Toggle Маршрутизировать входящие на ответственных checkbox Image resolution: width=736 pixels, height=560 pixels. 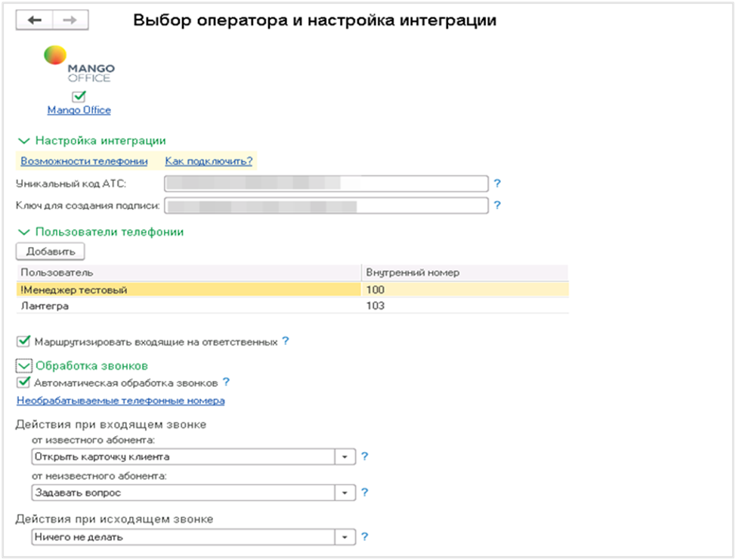click(23, 342)
